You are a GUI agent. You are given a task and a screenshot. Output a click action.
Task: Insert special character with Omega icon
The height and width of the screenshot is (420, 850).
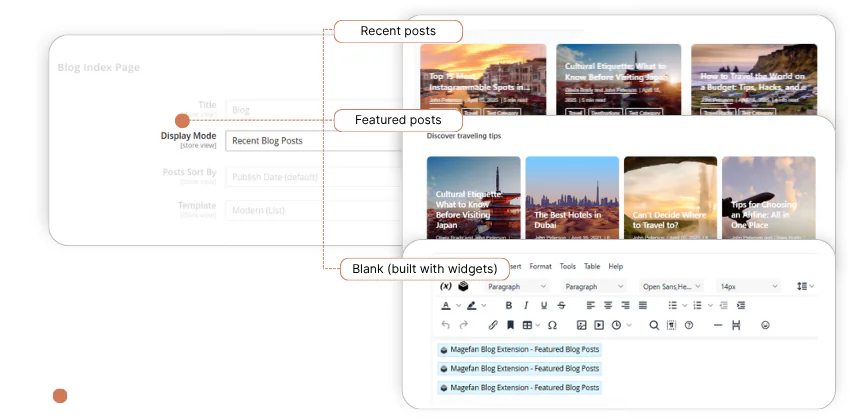[552, 325]
